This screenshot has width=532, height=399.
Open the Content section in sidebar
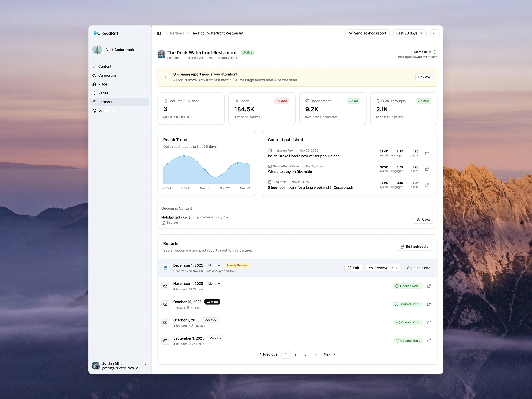(x=120, y=66)
